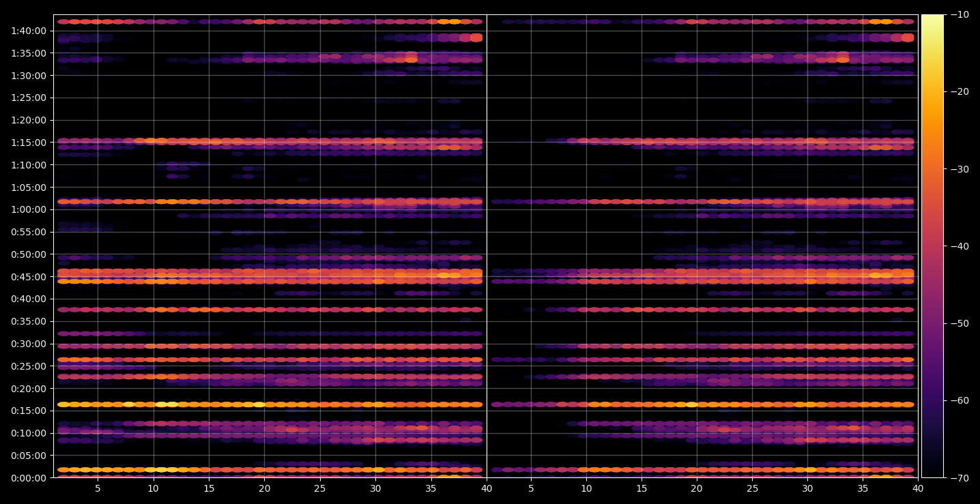The image size is (980, 504).
Task: Select x-axis tick 15 of the left heatmap
Action: tap(209, 488)
